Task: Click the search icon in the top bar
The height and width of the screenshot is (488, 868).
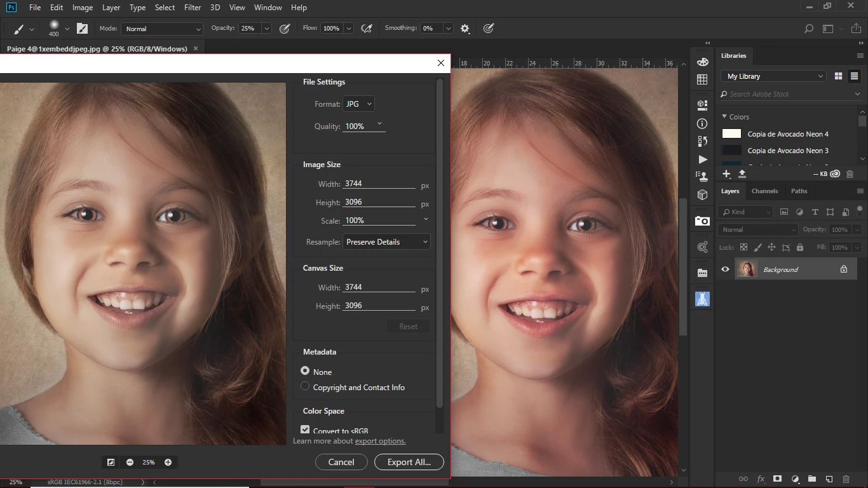Action: (808, 29)
